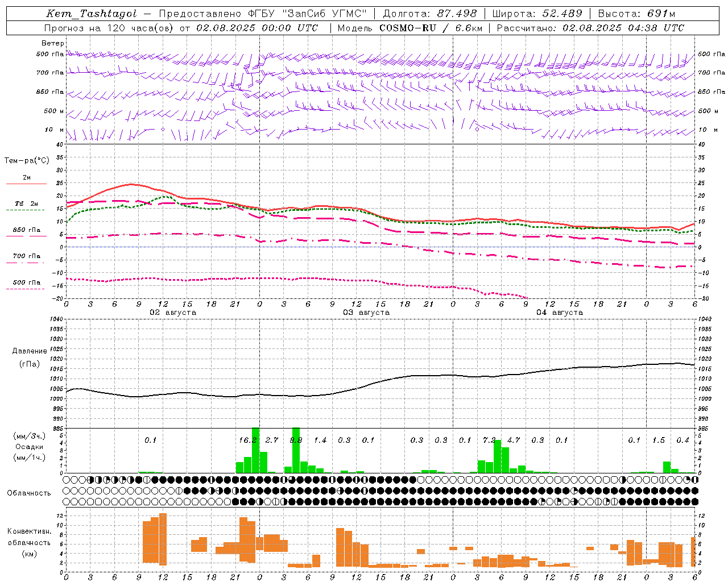This screenshot has height=582, width=728.
Task: Click the Облачность panel label
Action: [29, 493]
